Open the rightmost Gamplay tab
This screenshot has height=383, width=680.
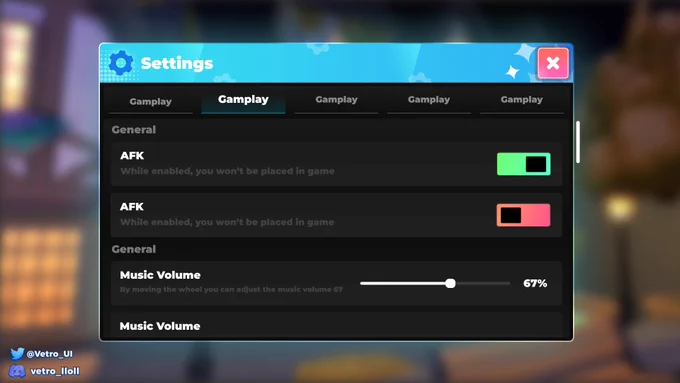[x=522, y=100]
